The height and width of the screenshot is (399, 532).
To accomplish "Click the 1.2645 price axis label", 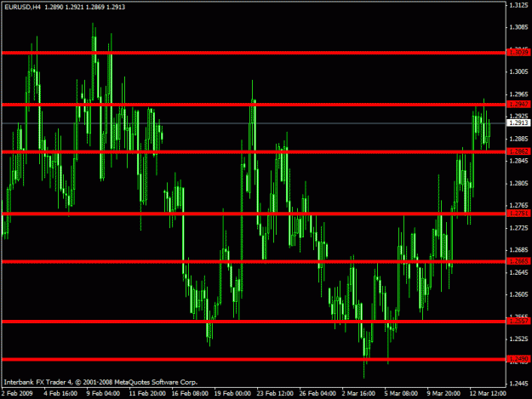I will (518, 272).
